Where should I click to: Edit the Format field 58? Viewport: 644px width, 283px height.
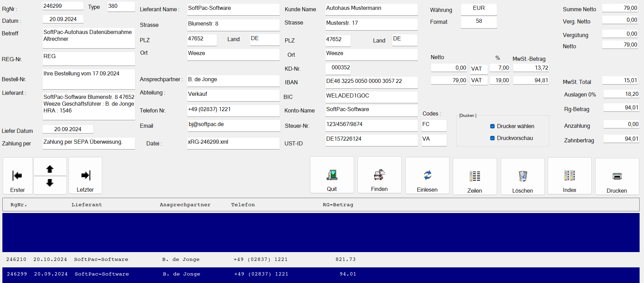(479, 22)
